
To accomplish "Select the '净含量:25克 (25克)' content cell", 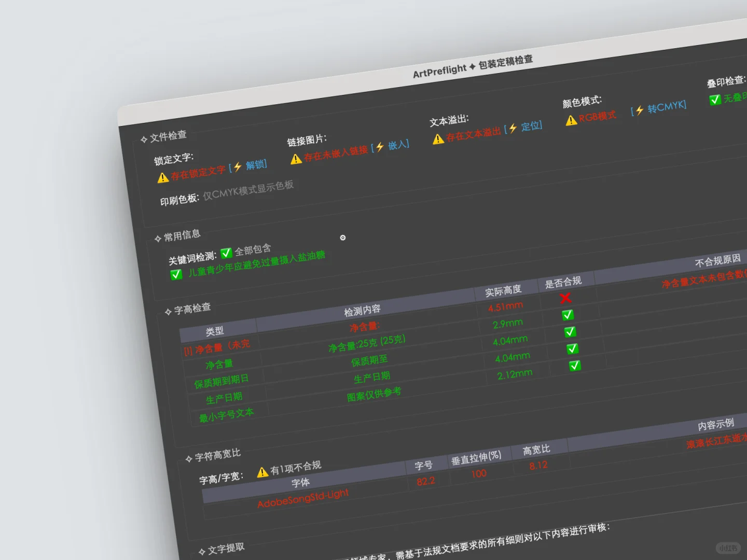I will pyautogui.click(x=367, y=344).
